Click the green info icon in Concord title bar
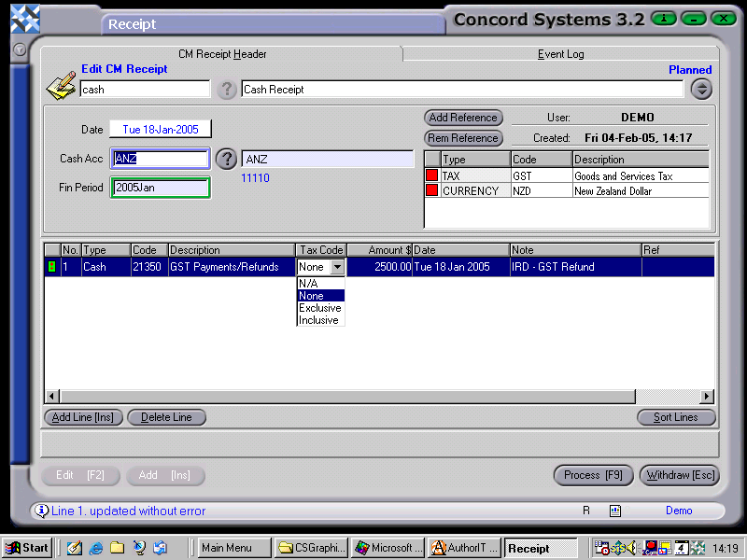The image size is (747, 560). [x=663, y=19]
